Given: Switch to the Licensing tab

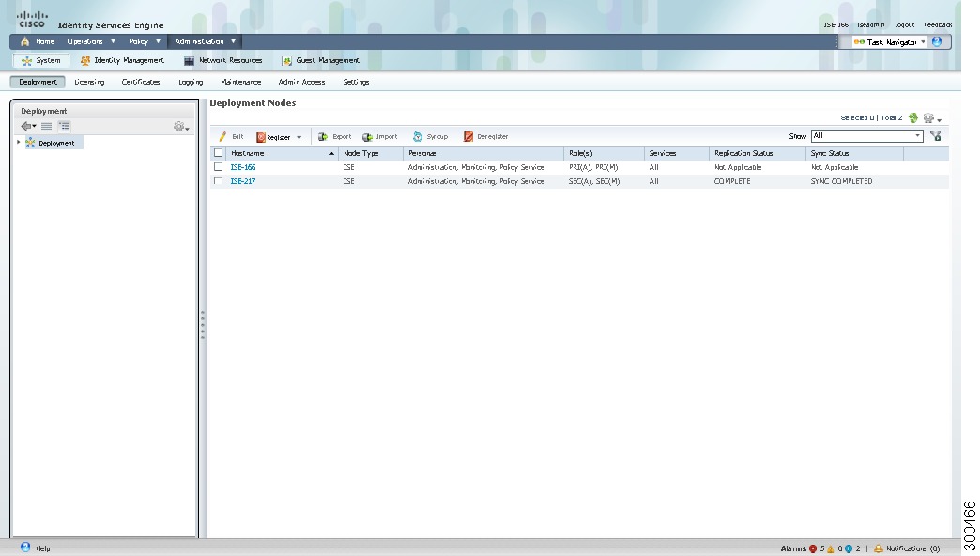Looking at the screenshot, I should click(x=89, y=82).
